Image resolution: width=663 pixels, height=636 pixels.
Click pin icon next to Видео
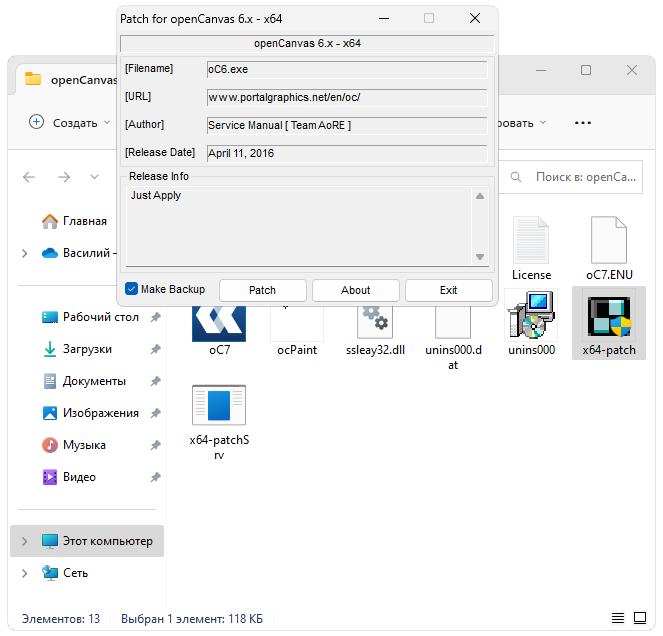click(156, 477)
